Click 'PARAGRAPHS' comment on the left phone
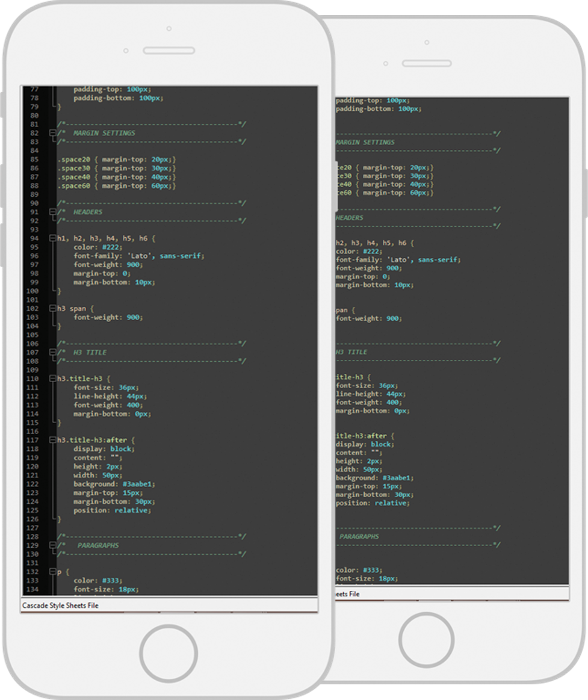Screen dimensions: 588x700 pos(98,545)
